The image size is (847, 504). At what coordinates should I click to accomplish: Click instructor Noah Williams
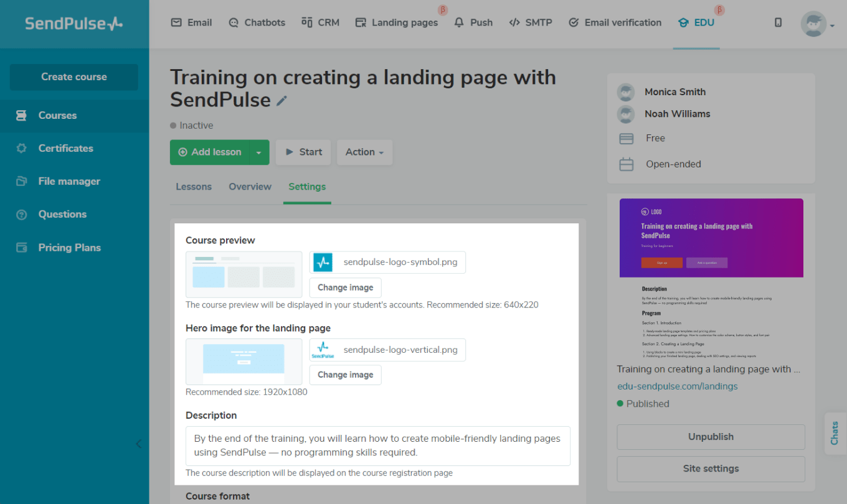coord(678,114)
